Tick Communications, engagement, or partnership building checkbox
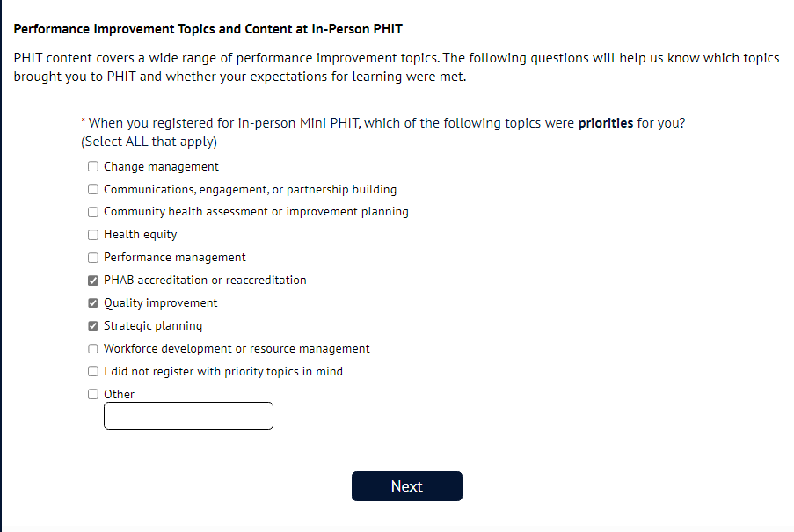Image resolution: width=794 pixels, height=532 pixels. click(x=93, y=189)
